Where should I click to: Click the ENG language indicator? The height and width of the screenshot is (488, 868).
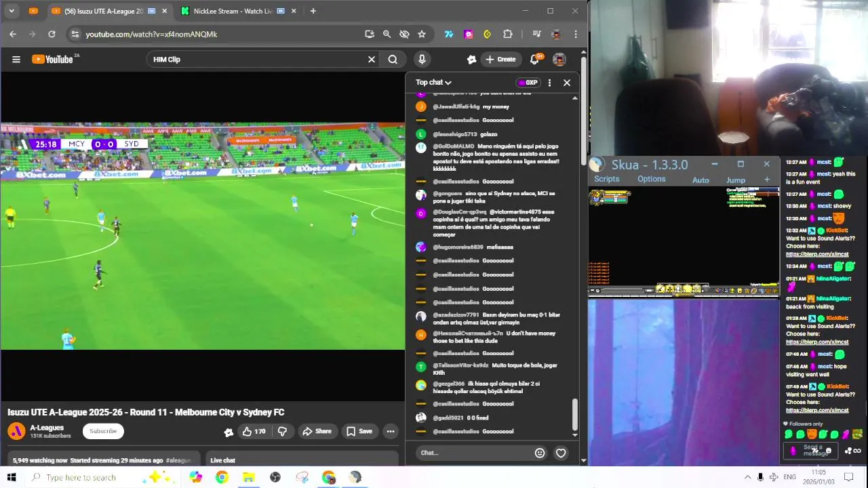(789, 477)
